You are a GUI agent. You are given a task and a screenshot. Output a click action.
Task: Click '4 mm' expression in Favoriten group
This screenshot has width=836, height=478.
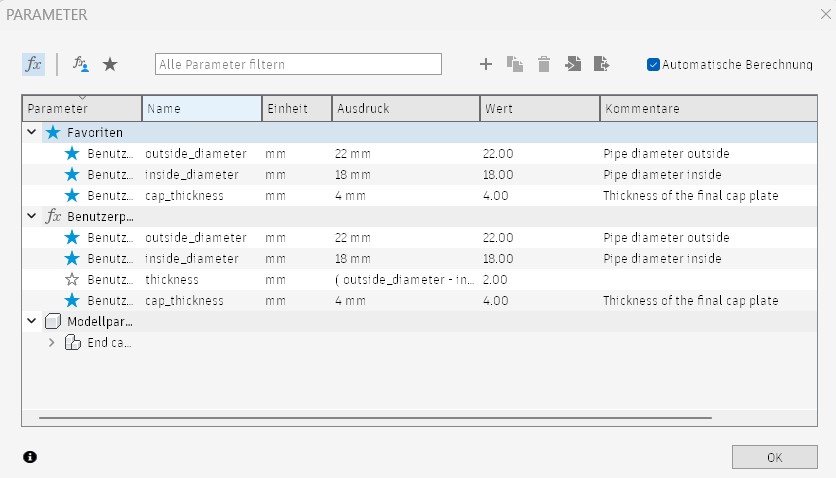[350, 196]
